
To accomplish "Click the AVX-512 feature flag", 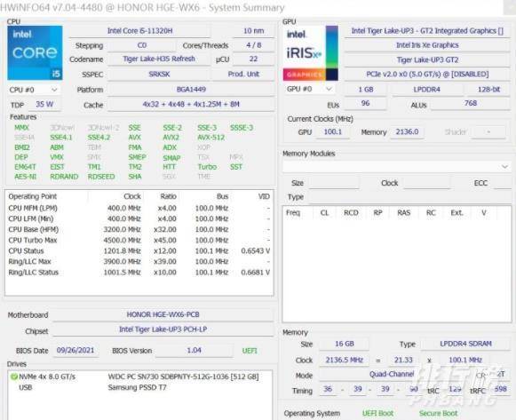I will 211,138.
